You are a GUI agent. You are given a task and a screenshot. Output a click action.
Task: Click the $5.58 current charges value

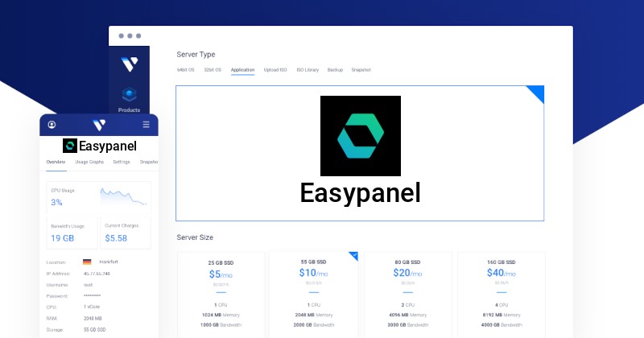click(116, 238)
